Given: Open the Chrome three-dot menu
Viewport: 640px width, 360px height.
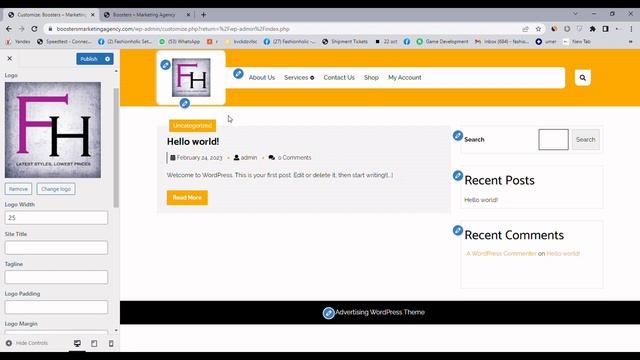Looking at the screenshot, I should click(x=631, y=29).
